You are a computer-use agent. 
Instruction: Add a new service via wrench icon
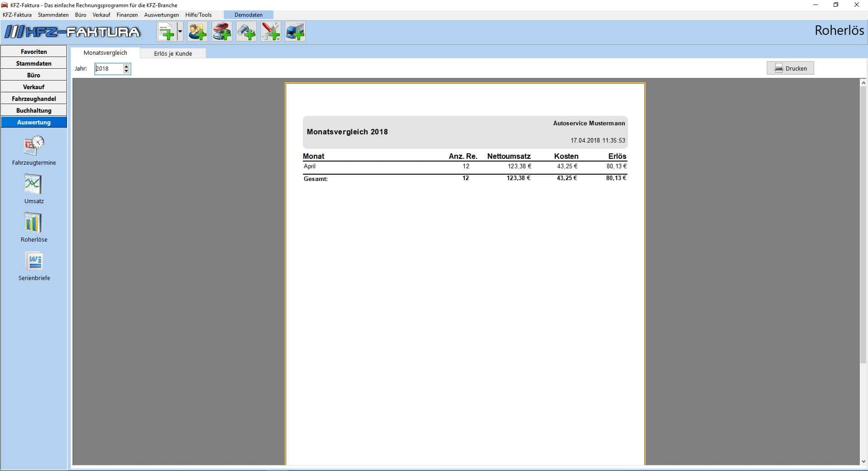(271, 32)
